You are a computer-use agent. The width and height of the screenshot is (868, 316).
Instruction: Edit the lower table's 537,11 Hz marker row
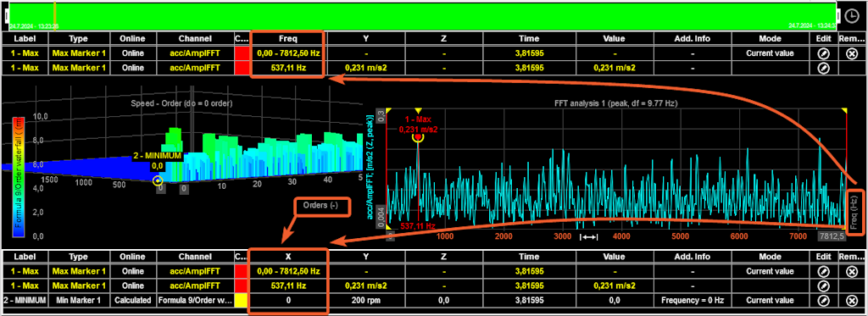tap(824, 286)
